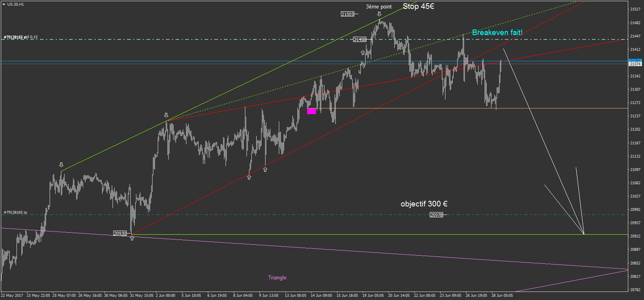Open the US.30,H1 chart dropdown arrow
The image size is (644, 300).
click(4, 4)
